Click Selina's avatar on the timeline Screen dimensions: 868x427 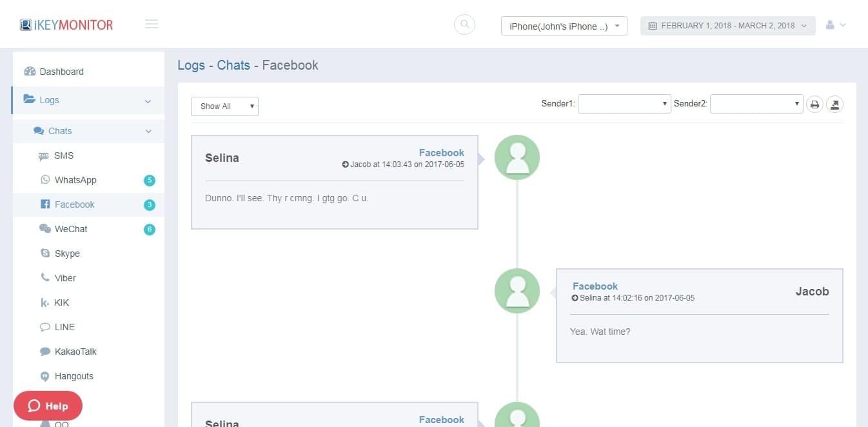[x=517, y=157]
